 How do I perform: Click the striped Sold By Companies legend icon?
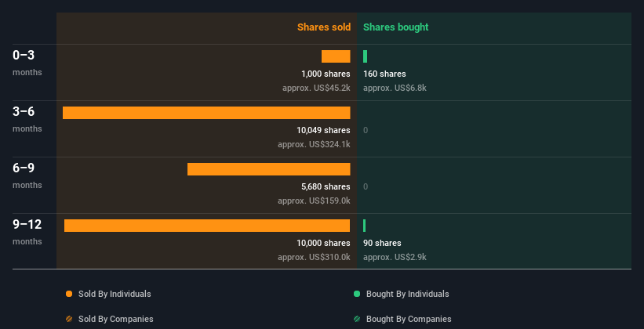[69, 319]
